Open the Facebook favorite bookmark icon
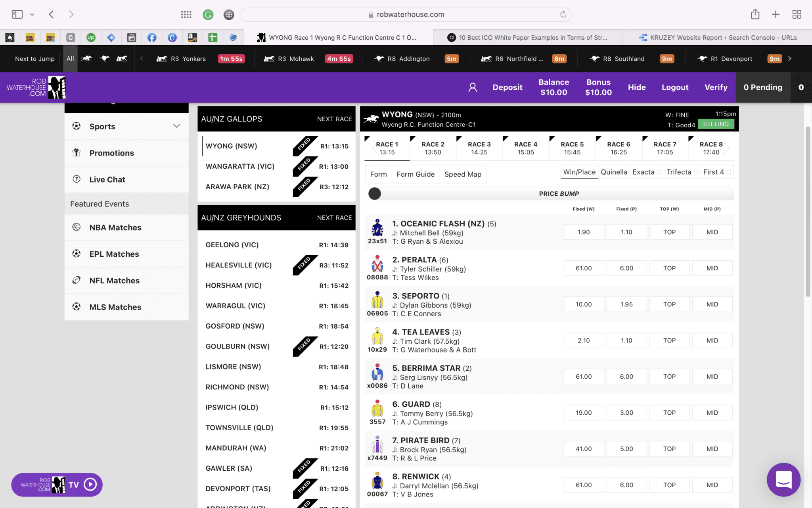Viewport: 812px width, 508px height. pyautogui.click(x=151, y=38)
